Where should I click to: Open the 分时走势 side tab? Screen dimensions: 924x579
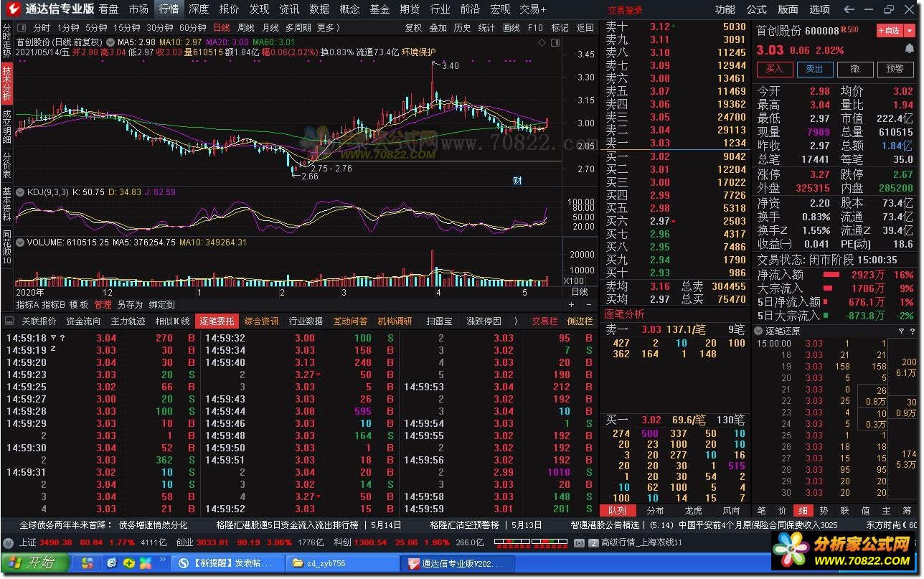point(6,42)
